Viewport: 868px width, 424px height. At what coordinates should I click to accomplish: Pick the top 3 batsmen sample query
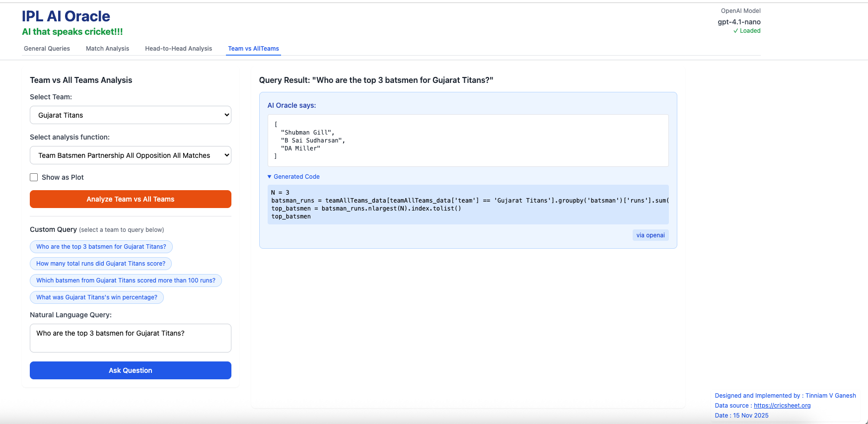click(x=101, y=247)
